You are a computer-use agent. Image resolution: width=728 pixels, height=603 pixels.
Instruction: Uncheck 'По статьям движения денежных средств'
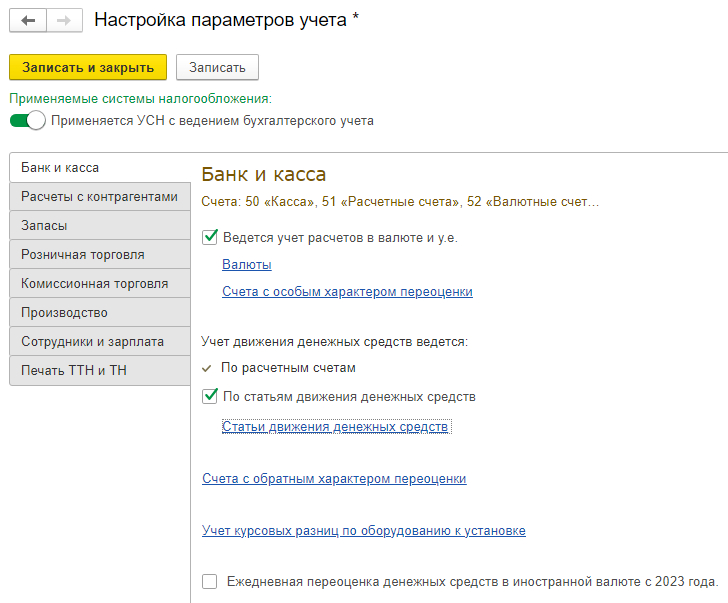pyautogui.click(x=209, y=396)
